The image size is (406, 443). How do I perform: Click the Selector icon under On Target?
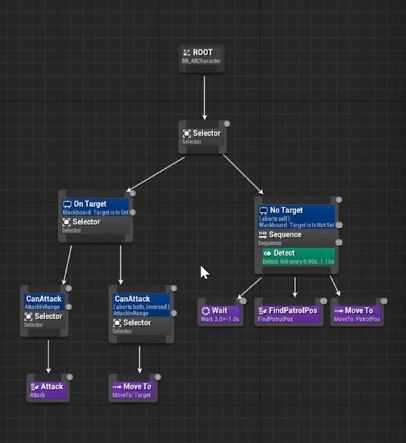pyautogui.click(x=66, y=222)
